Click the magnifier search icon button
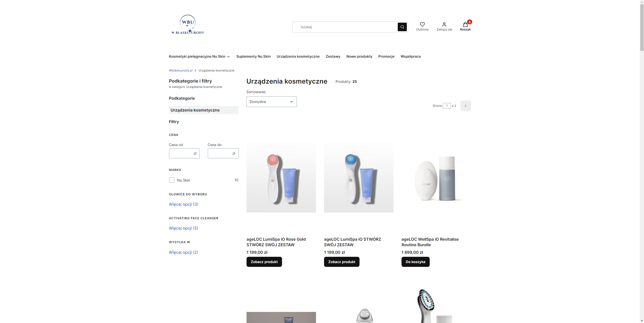 point(402,27)
